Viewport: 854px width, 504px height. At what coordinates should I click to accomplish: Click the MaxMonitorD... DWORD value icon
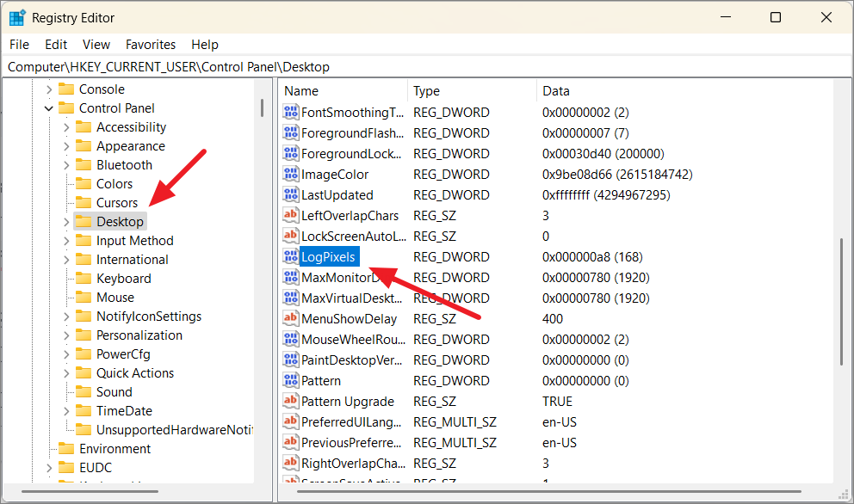click(x=291, y=277)
